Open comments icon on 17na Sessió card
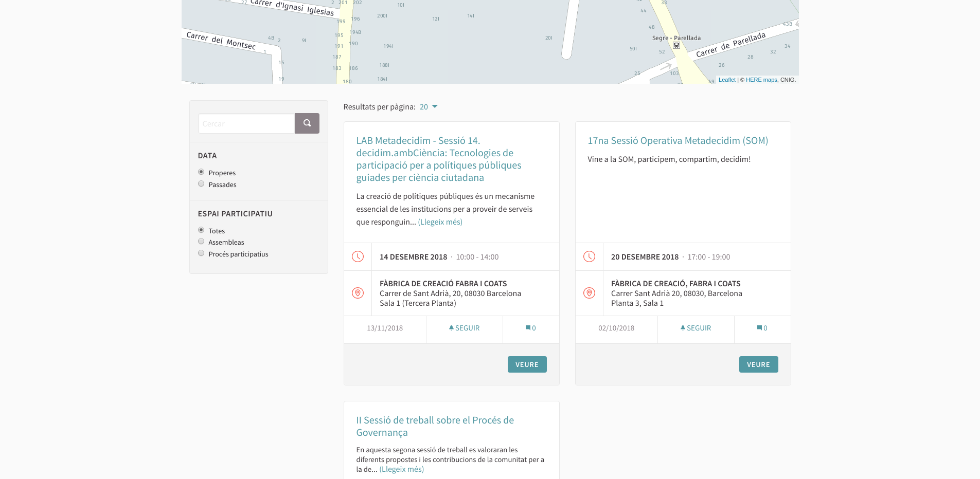Image resolution: width=980 pixels, height=479 pixels. [x=762, y=328]
